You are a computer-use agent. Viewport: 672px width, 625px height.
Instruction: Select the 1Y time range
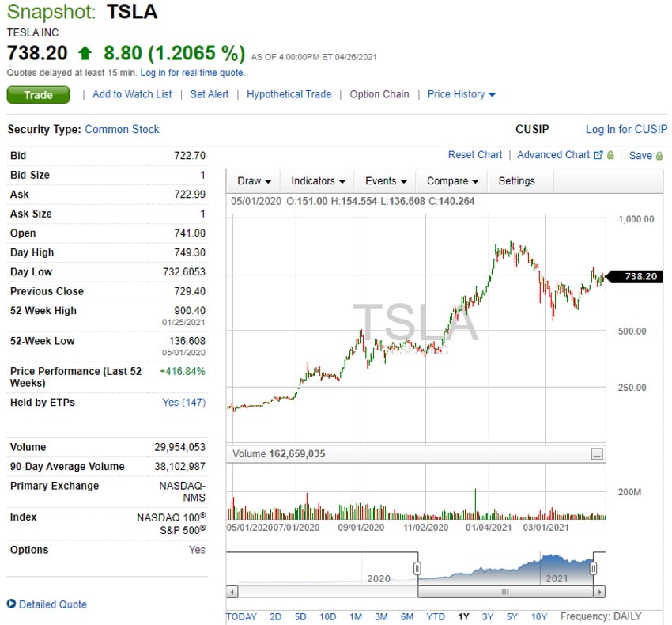(x=463, y=617)
